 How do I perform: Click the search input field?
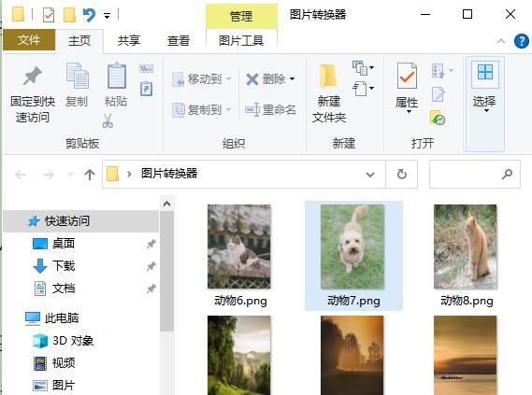point(475,174)
